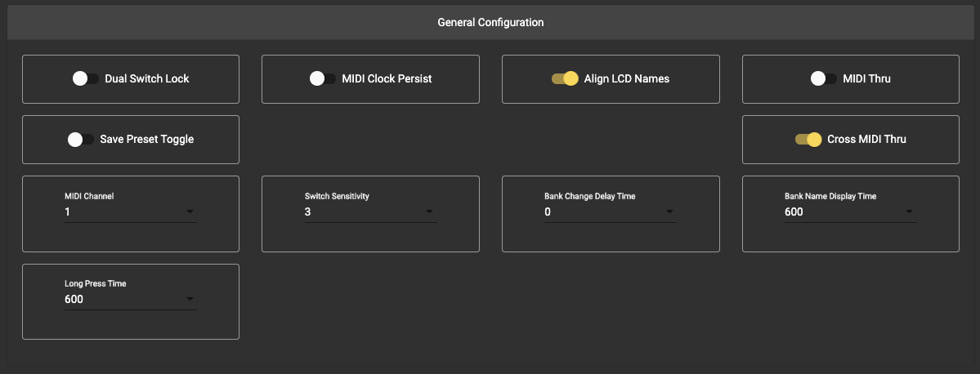This screenshot has height=374, width=980.
Task: Select the Bank Name Display Time value 600
Action: (842, 212)
